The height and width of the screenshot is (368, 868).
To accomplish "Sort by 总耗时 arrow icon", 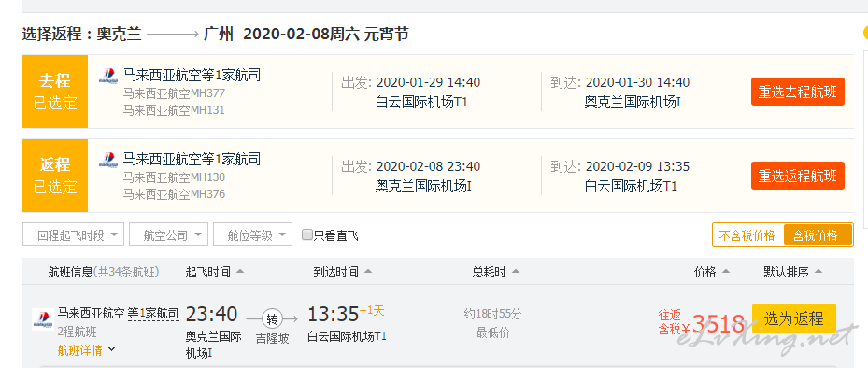I will coord(516,272).
